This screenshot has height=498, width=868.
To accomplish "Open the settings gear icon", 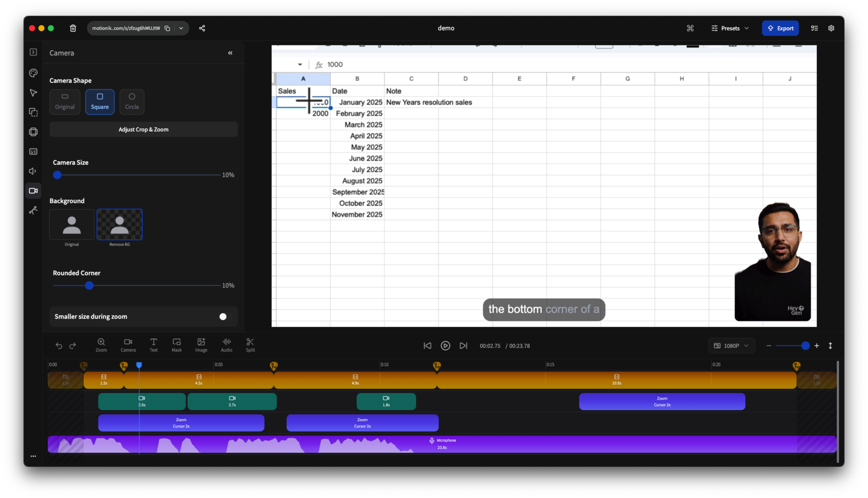I will [x=831, y=28].
